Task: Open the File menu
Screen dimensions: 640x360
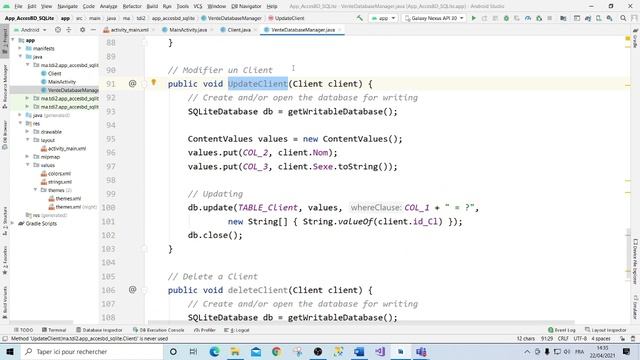Action: (18, 6)
